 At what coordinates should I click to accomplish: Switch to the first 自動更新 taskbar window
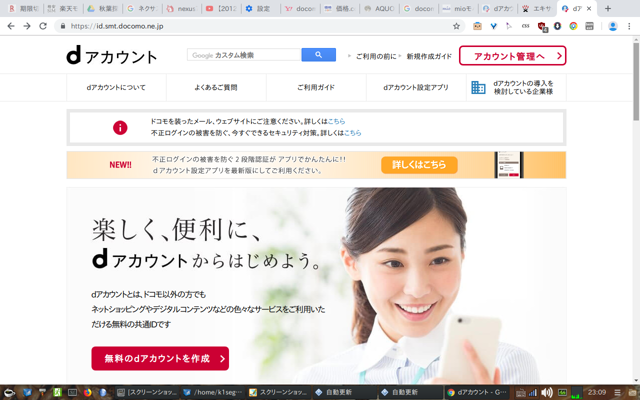(x=344, y=393)
